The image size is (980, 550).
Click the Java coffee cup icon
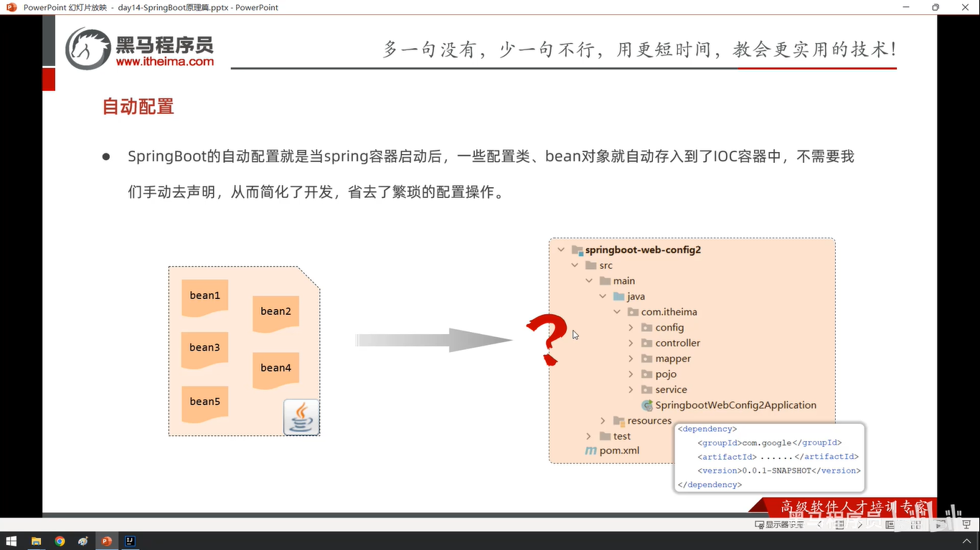coord(301,417)
